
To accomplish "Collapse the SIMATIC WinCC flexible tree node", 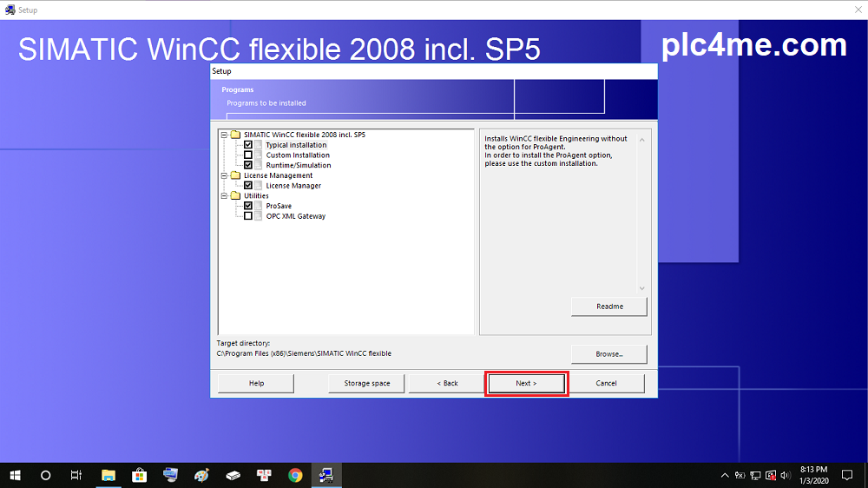I will 224,135.
